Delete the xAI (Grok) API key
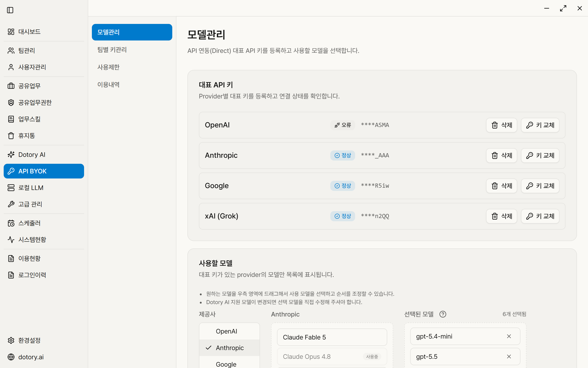The width and height of the screenshot is (588, 368). click(x=501, y=216)
